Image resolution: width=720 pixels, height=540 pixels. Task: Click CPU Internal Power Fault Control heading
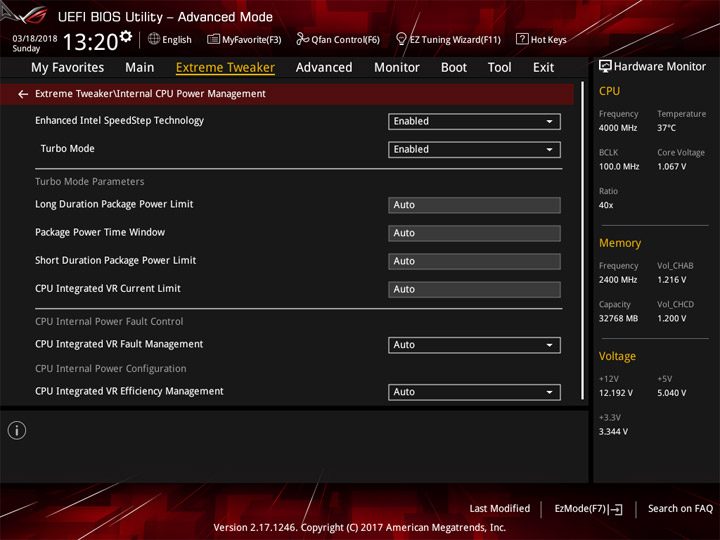click(109, 321)
